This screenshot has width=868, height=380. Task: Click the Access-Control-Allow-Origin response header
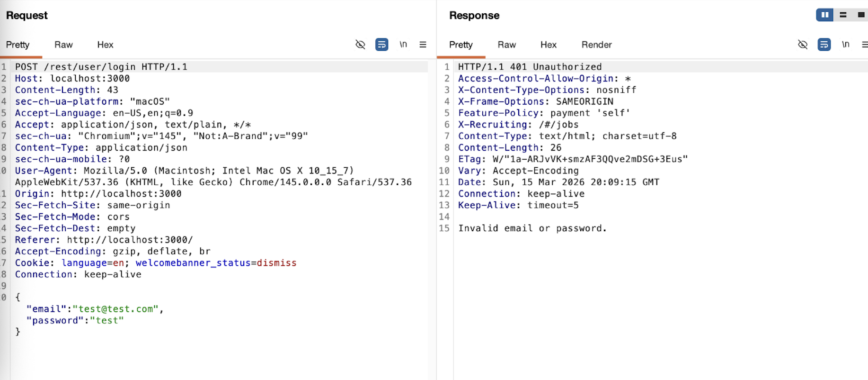pos(544,78)
